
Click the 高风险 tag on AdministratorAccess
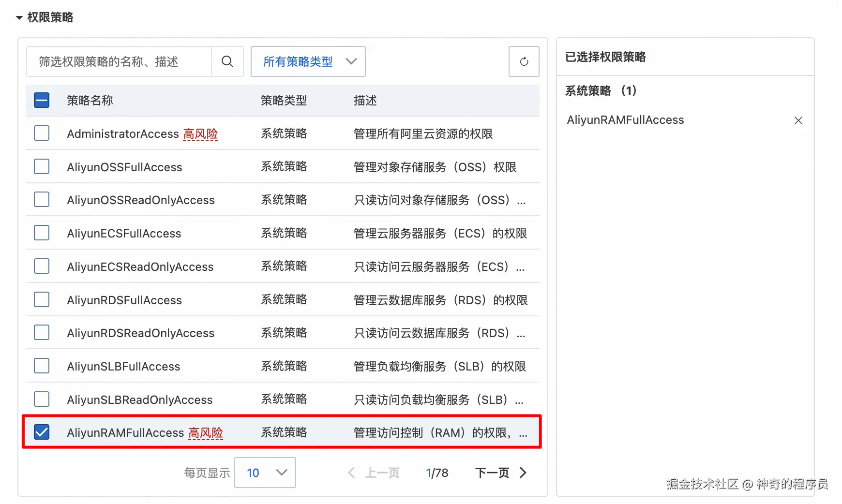(200, 134)
